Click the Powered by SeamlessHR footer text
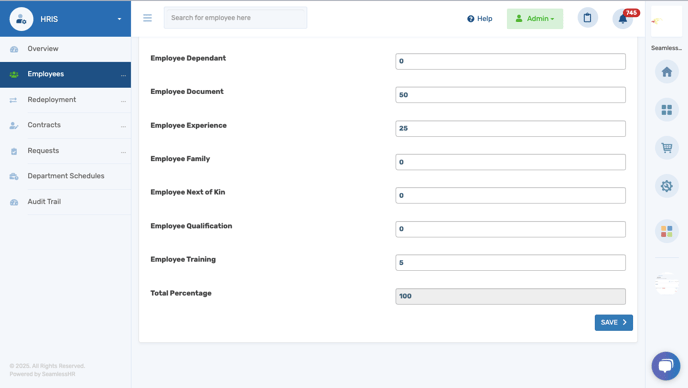Image resolution: width=688 pixels, height=388 pixels. [43, 374]
